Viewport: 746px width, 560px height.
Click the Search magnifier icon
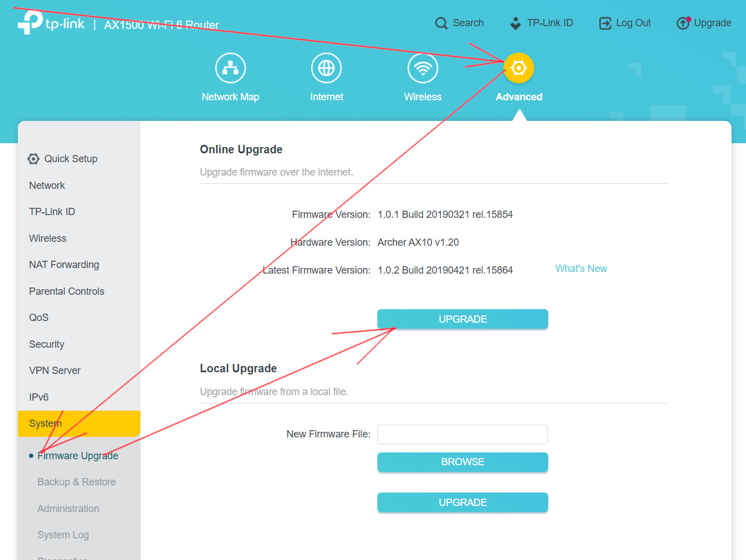pos(441,23)
